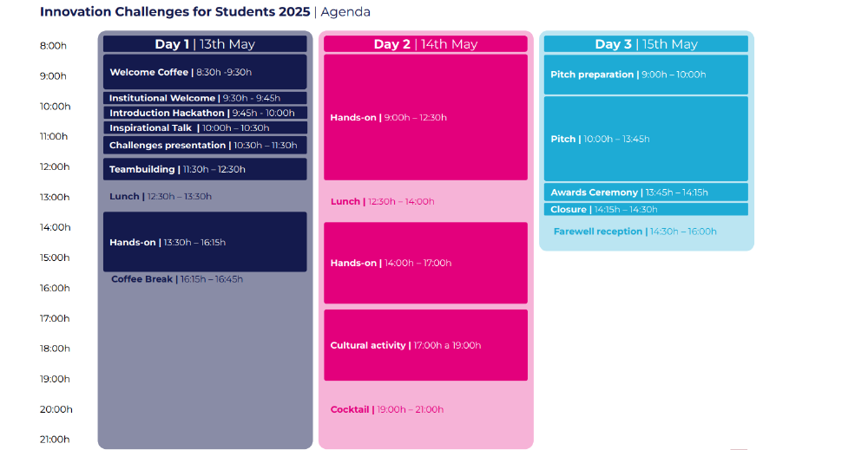Open the Pitch preparation session

coord(646,75)
